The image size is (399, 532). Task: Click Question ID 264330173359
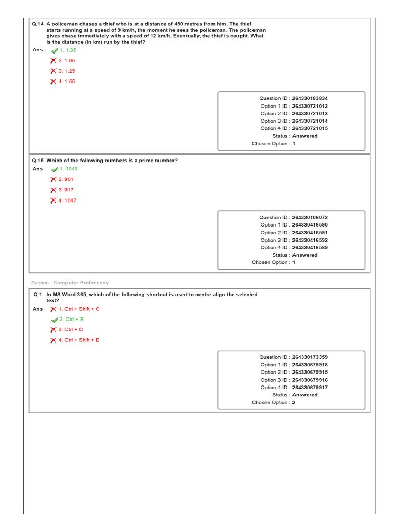[294, 357]
